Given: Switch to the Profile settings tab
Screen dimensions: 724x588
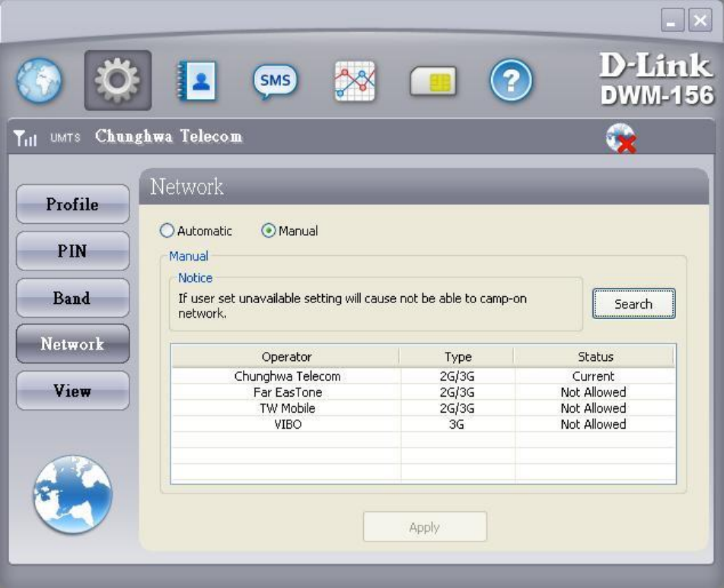Looking at the screenshot, I should click(x=72, y=204).
